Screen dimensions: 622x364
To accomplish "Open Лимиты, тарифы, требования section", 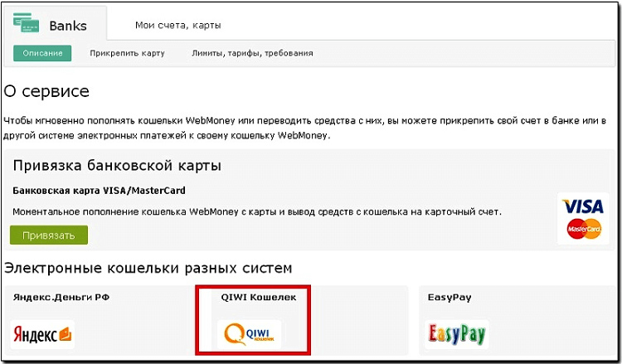I will [x=252, y=53].
